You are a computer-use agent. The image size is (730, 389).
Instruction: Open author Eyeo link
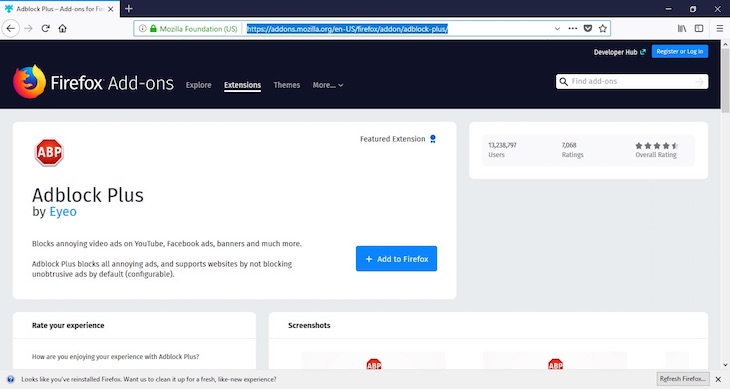click(x=63, y=212)
